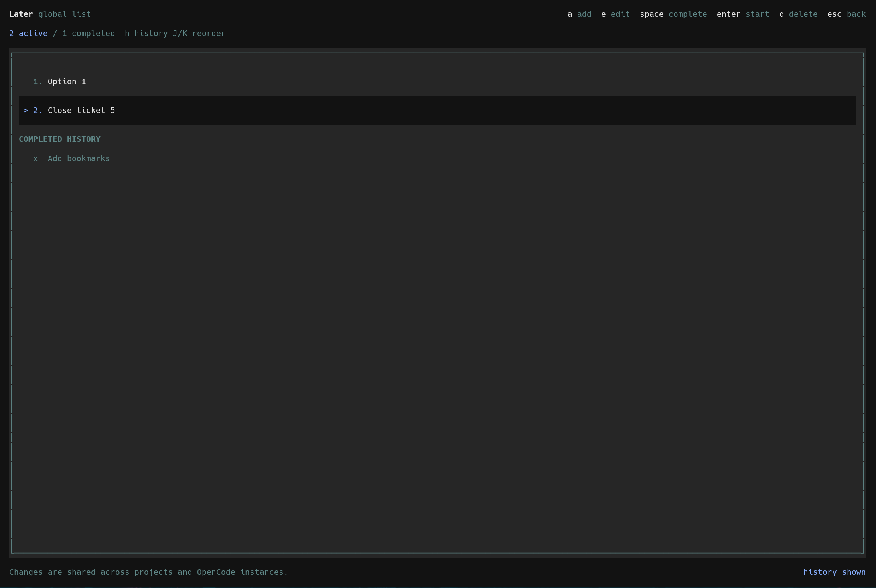Click the '1 completed' counter
The height and width of the screenshot is (588, 876).
pos(89,34)
